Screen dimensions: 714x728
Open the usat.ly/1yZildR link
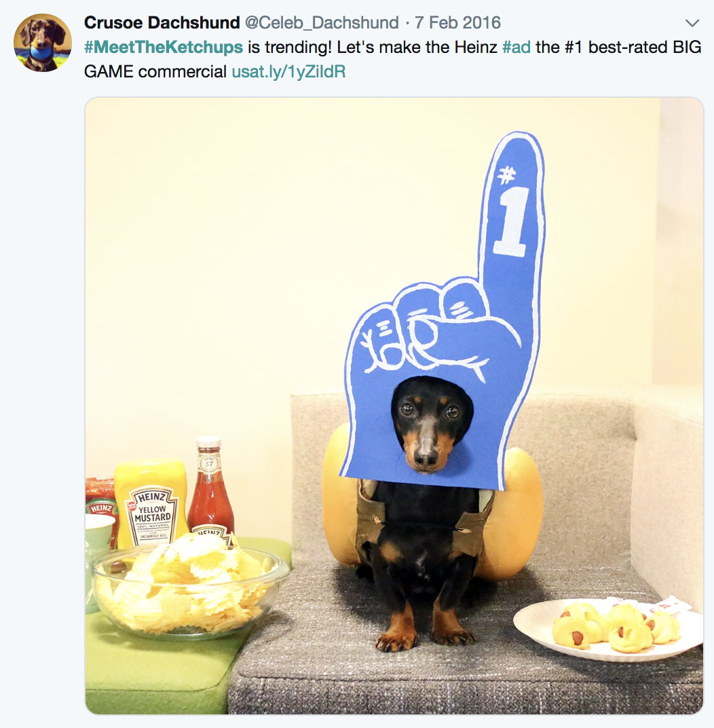(288, 71)
